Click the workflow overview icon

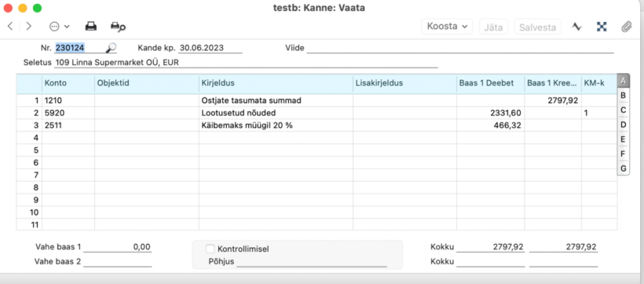point(602,27)
